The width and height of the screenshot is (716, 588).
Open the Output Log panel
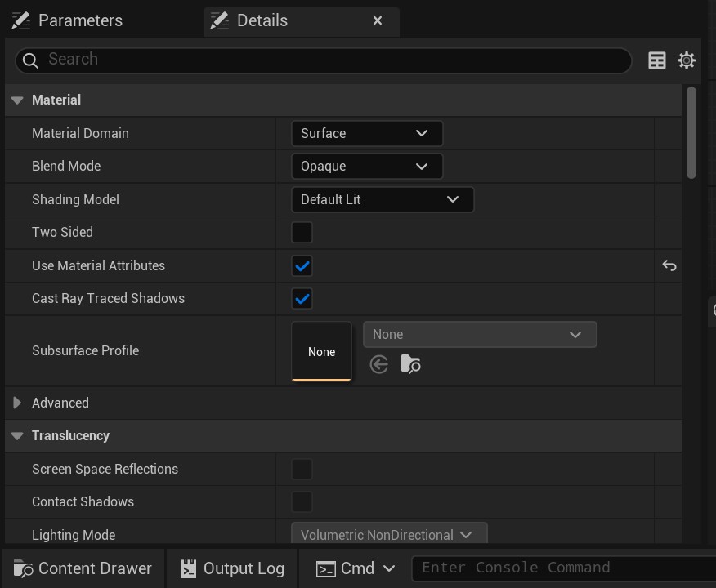(232, 568)
